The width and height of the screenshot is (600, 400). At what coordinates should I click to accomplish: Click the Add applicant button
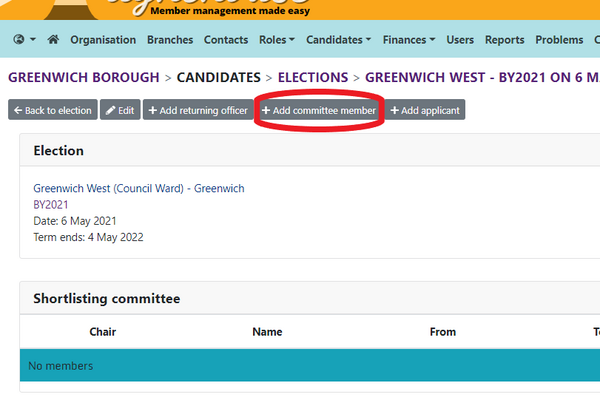coord(425,110)
